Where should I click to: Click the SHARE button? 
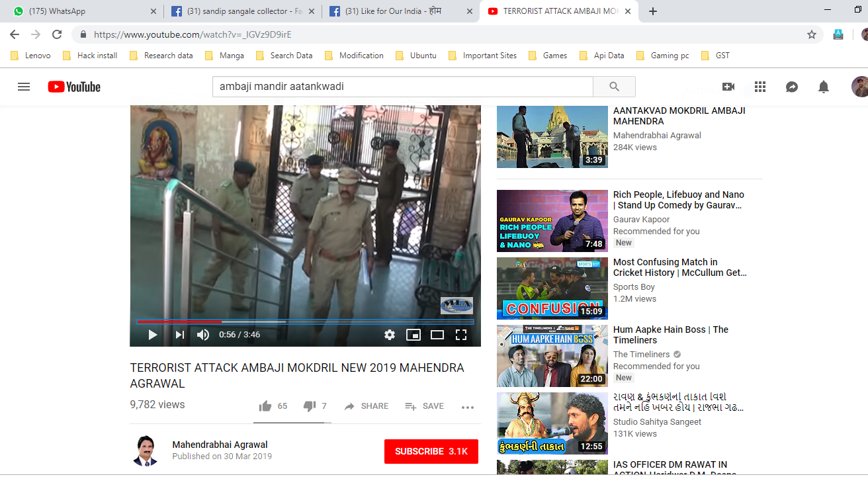(367, 406)
